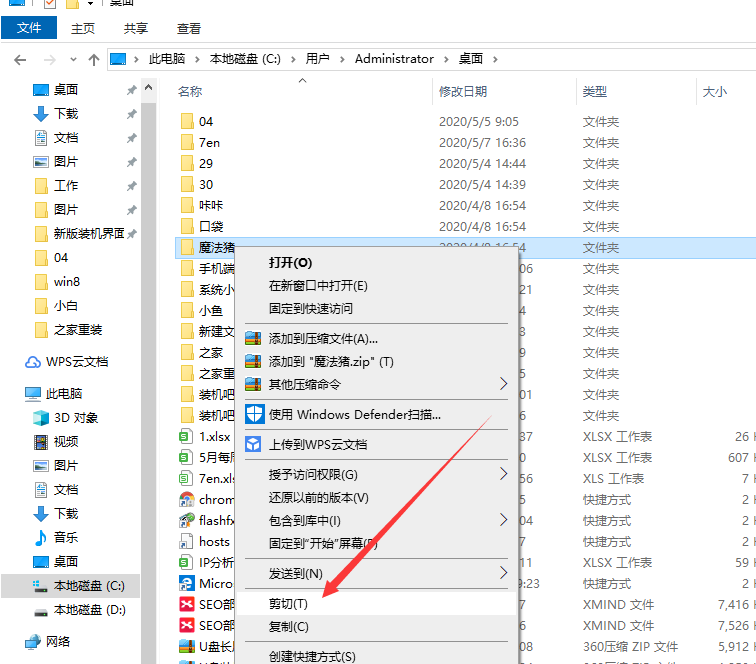Open recent locations dropdown arrow
Viewport: 756px width, 664px height.
(x=73, y=60)
